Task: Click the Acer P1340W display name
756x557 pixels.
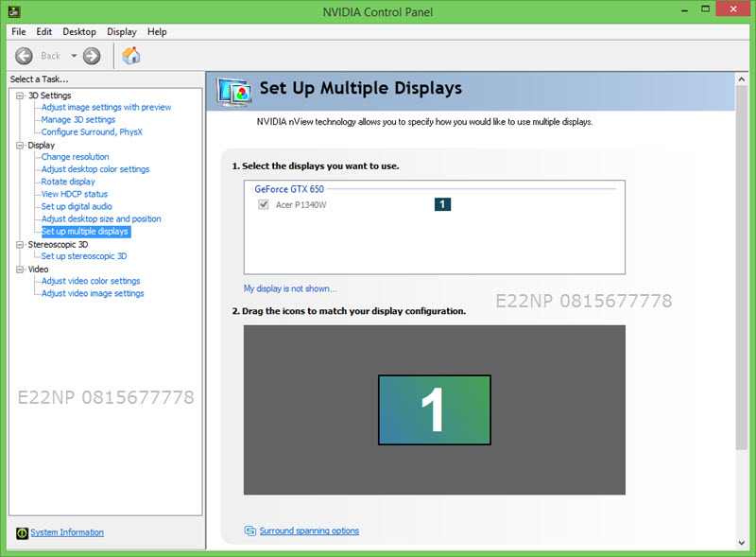Action: 301,205
